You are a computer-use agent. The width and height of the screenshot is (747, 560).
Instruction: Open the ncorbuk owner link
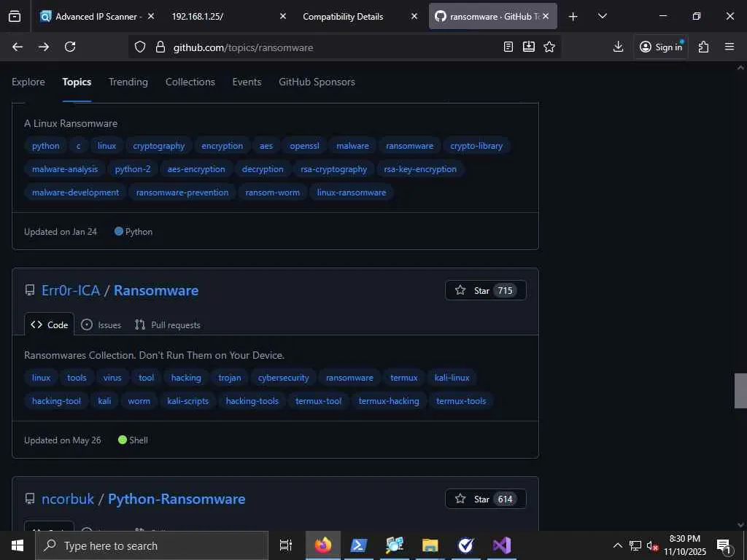pos(68,499)
